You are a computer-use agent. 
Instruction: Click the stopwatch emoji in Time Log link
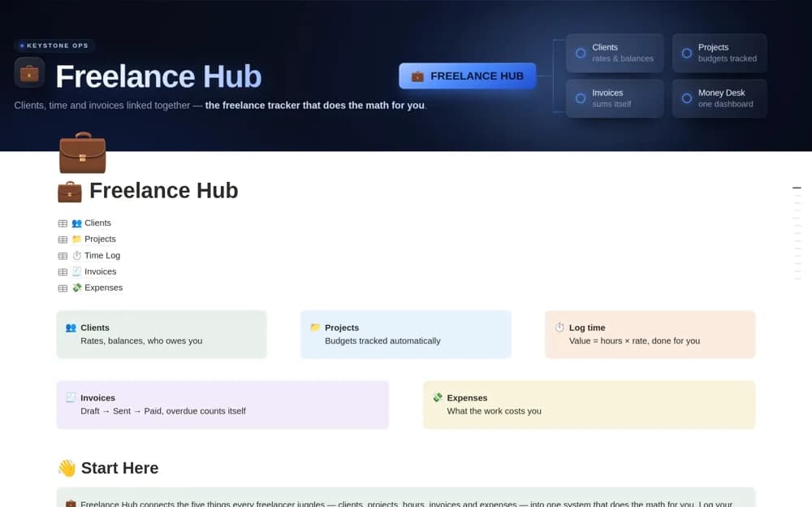pyautogui.click(x=76, y=255)
